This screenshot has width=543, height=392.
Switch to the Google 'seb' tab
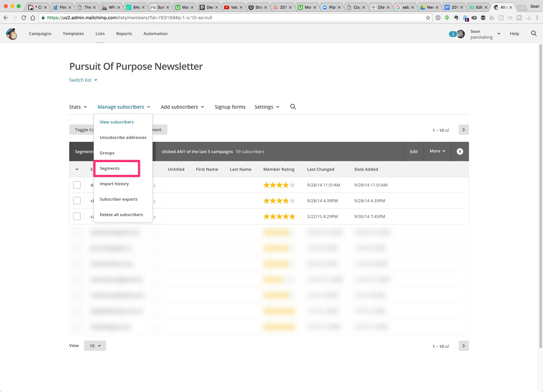click(x=405, y=7)
